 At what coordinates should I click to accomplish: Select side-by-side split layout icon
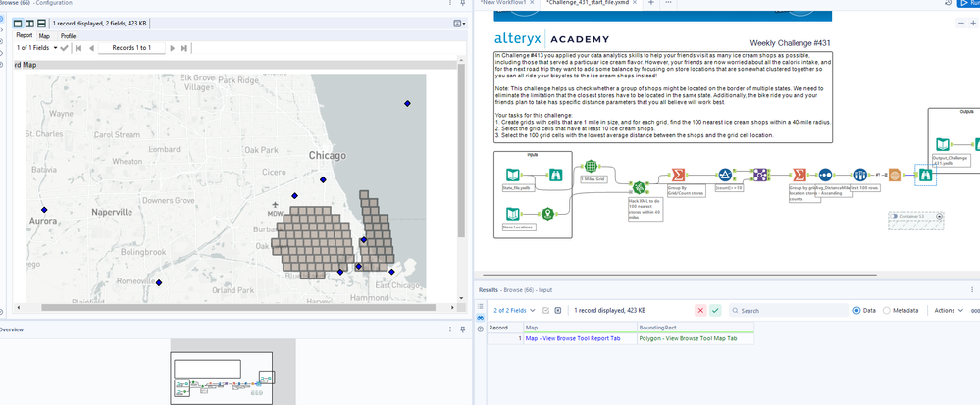(x=29, y=24)
